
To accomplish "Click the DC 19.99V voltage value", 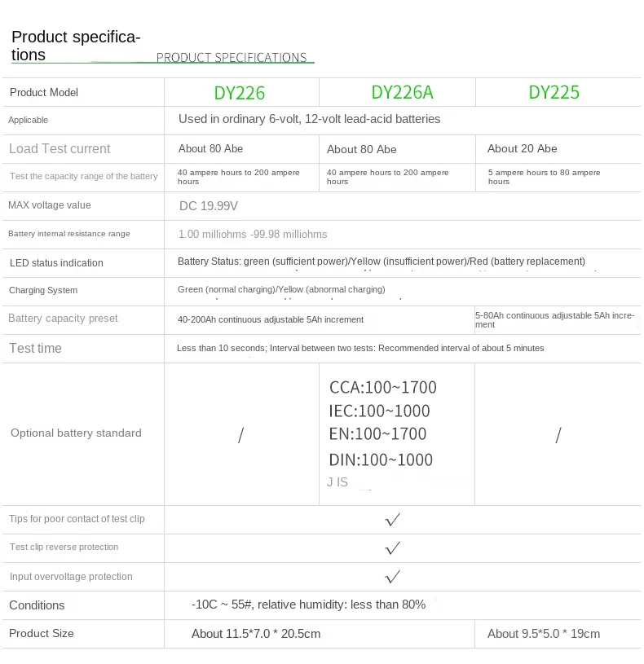I will (209, 206).
